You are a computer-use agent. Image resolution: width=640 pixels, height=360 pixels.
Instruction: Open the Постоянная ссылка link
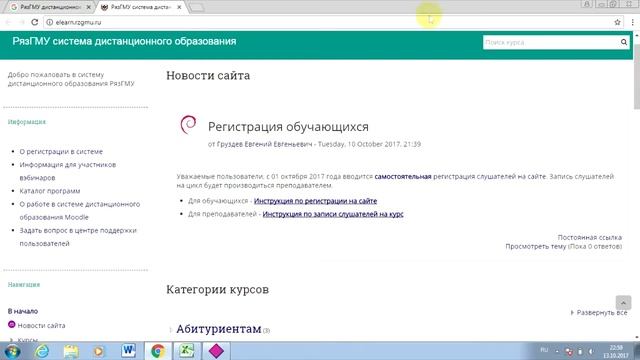pos(590,237)
